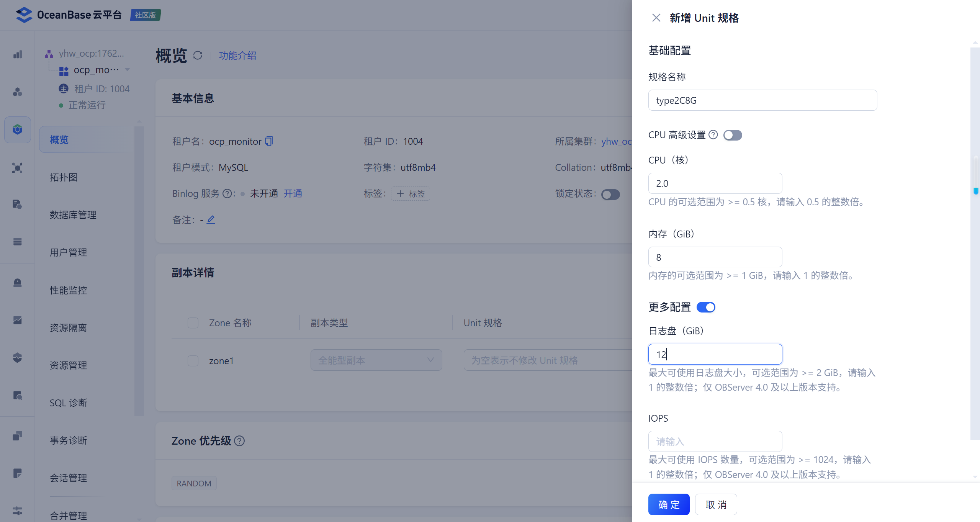Enable the CPU 高级设置 switch
Screen dimensions: 980x522
[x=732, y=135]
